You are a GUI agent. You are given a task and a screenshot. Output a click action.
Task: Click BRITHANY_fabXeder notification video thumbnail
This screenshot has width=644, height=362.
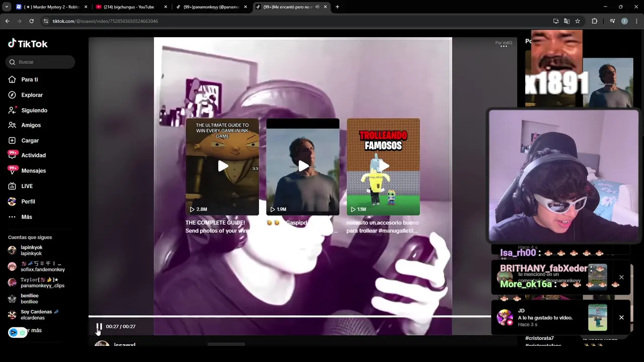(598, 277)
